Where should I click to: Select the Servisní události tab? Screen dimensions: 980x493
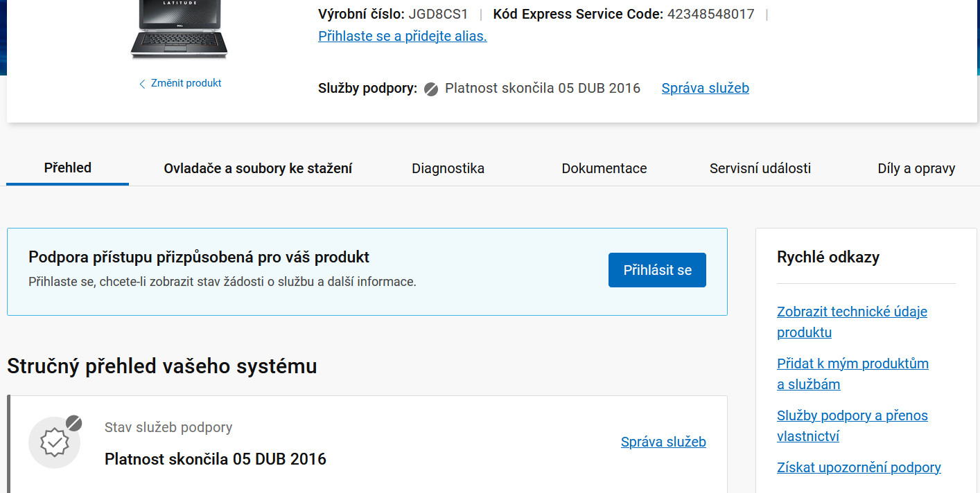[x=760, y=168]
